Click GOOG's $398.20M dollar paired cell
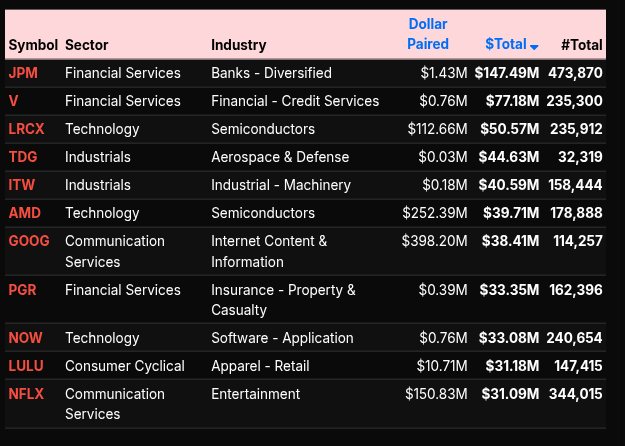 point(434,241)
